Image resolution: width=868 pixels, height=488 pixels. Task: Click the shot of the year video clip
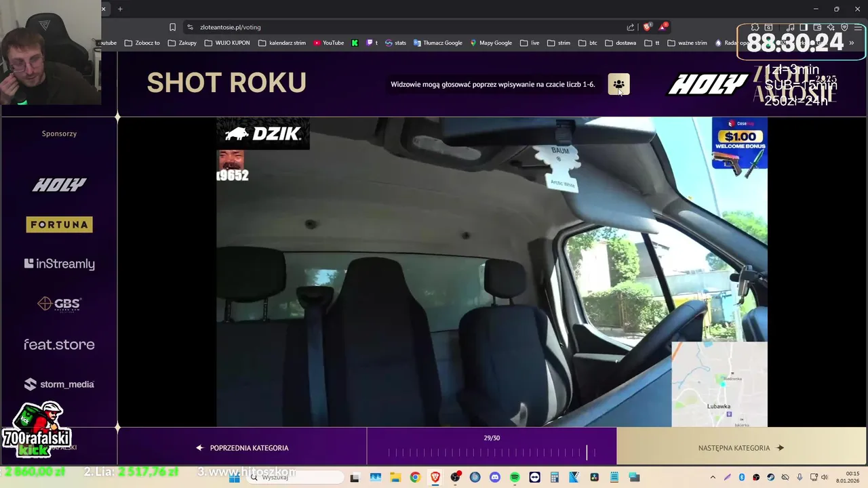pos(492,272)
